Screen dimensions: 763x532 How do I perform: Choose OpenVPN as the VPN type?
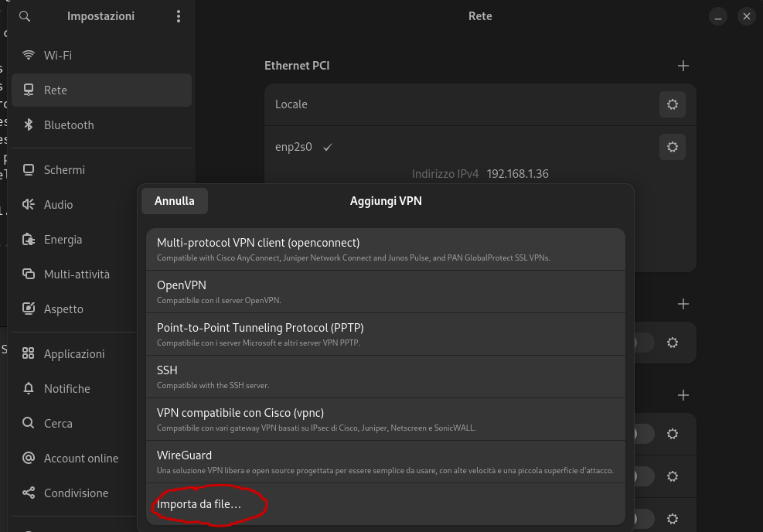pos(385,292)
